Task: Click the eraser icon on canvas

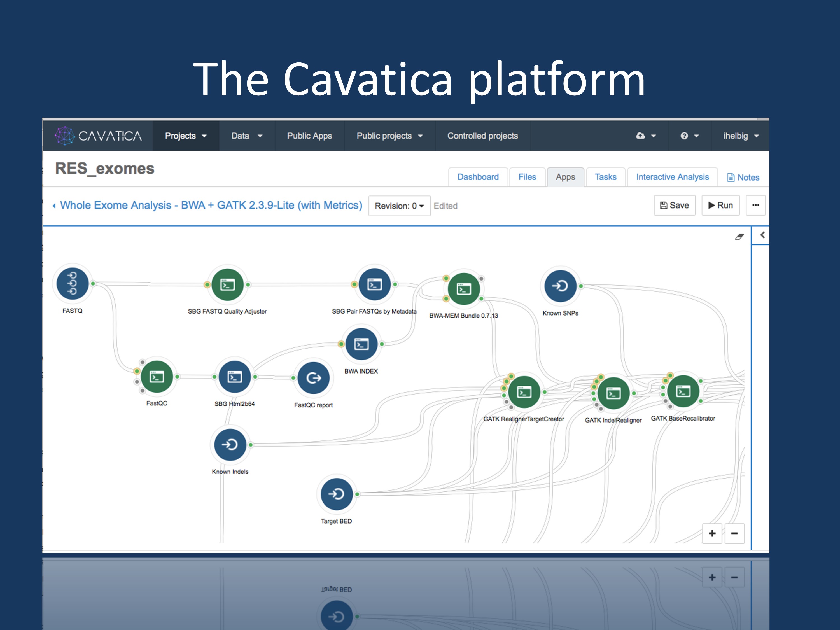Action: (739, 237)
